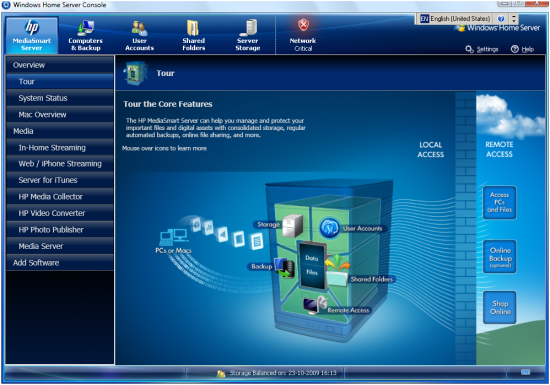Open the Help link
The width and height of the screenshot is (550, 385).
522,49
